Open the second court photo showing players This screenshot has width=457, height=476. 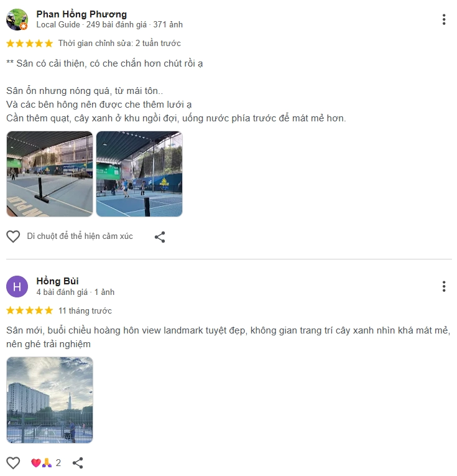click(x=139, y=174)
